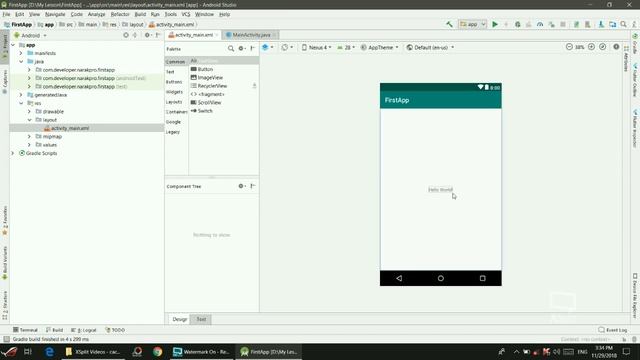Switch to Text editor tab
This screenshot has height=360, width=640.
tap(201, 319)
